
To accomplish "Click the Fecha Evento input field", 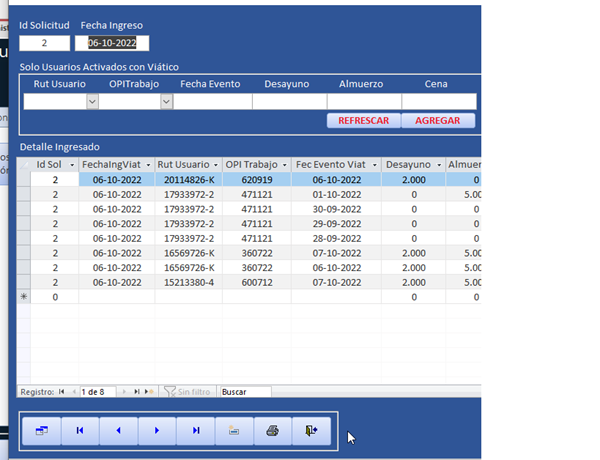I will click(x=212, y=101).
